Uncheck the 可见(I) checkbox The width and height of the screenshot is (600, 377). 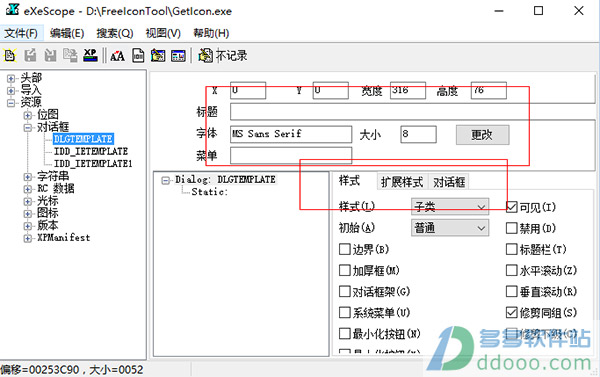tap(512, 207)
